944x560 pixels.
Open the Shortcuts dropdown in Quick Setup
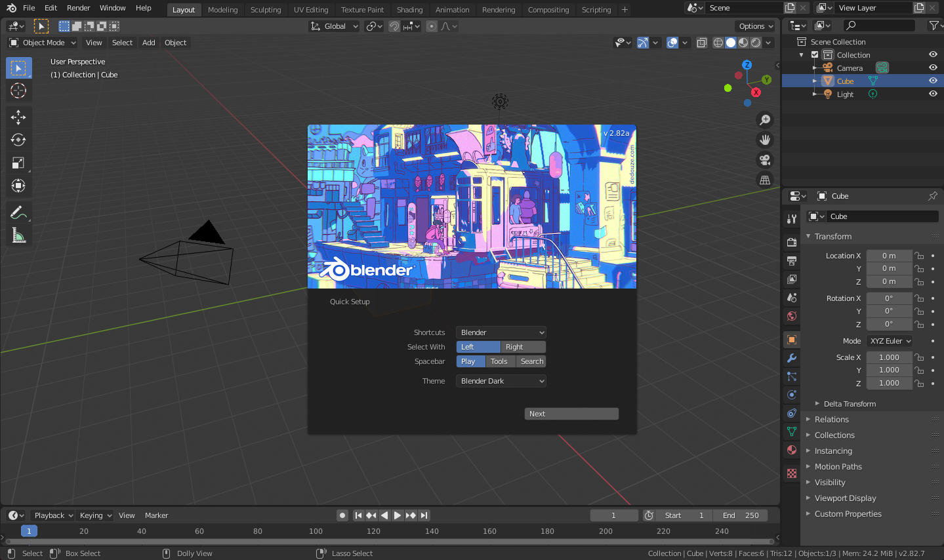pyautogui.click(x=501, y=332)
